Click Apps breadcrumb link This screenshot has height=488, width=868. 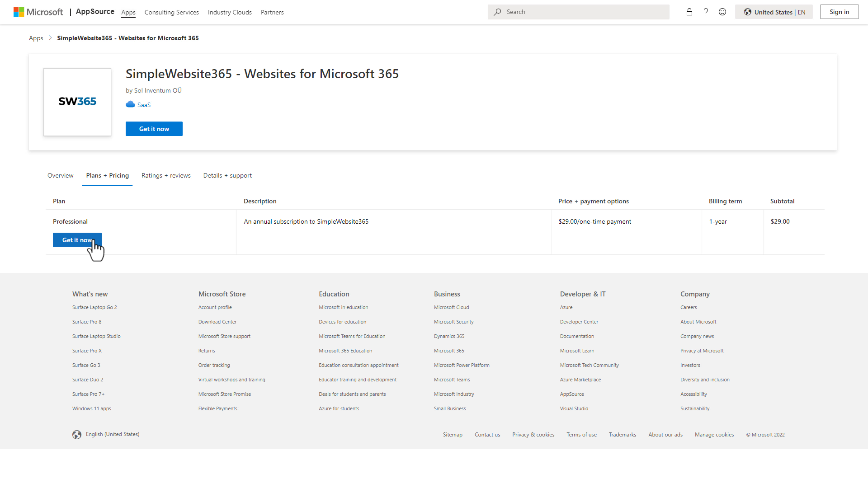click(x=36, y=38)
